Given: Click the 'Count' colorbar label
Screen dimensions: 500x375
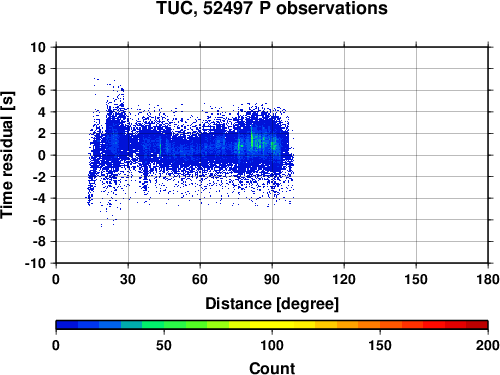Looking at the screenshot, I should point(272,368).
